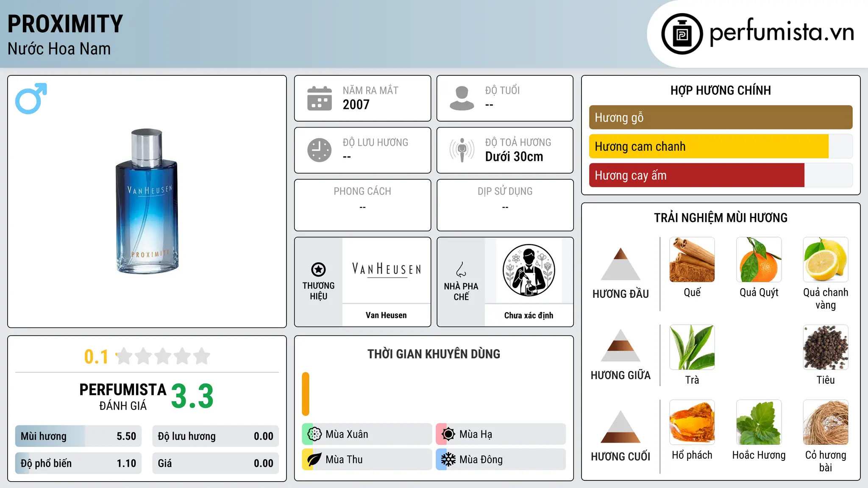Click the perfumista.vn perfume bottle logo icon

point(682,34)
